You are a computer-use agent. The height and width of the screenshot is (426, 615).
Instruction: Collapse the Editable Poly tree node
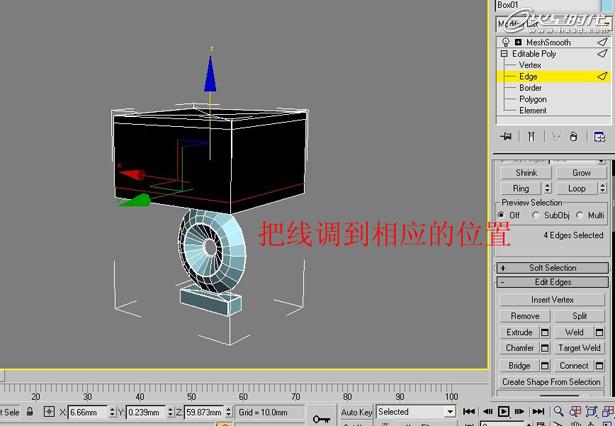[504, 54]
